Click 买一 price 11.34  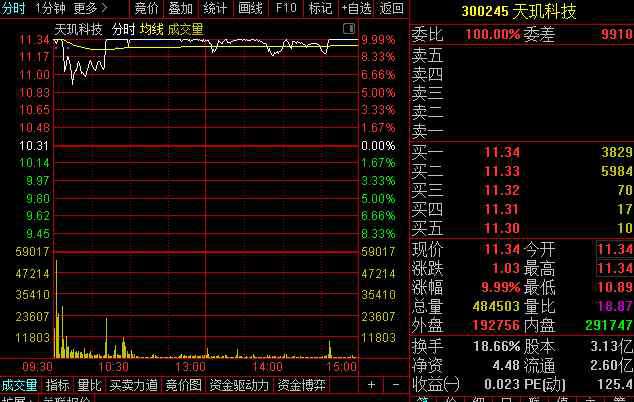[x=502, y=152]
